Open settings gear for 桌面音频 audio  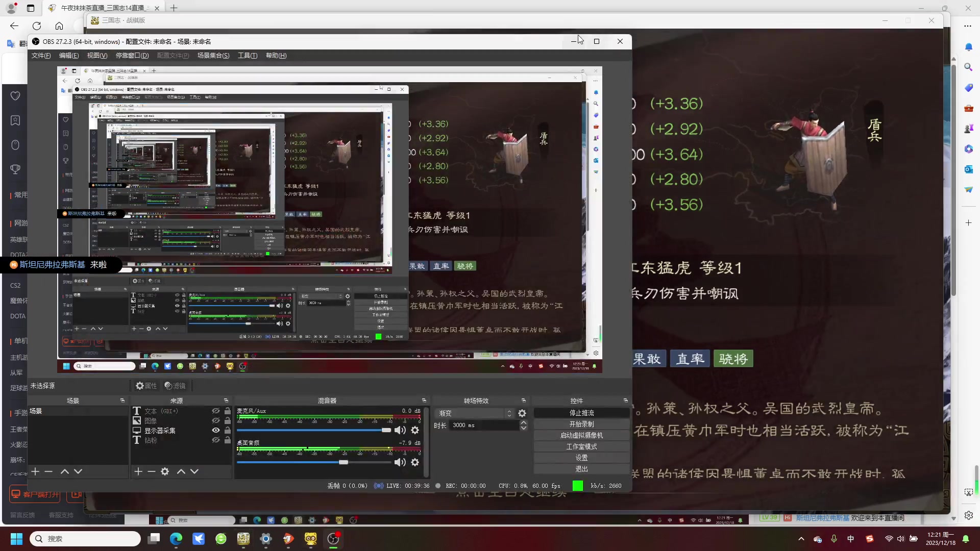pos(415,462)
